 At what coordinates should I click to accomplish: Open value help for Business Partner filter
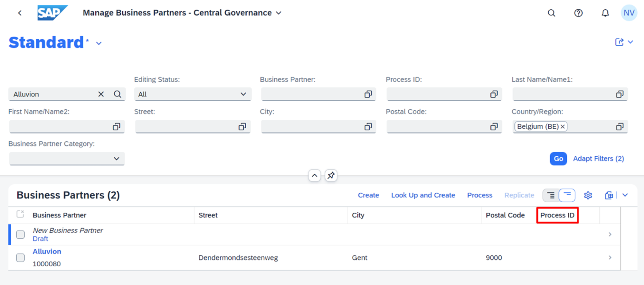click(368, 94)
